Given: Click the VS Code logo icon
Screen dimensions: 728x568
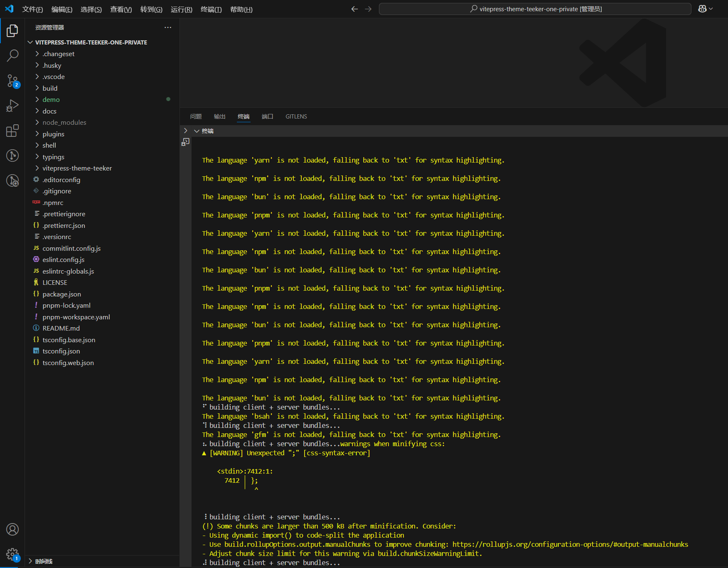Looking at the screenshot, I should pyautogui.click(x=9, y=9).
